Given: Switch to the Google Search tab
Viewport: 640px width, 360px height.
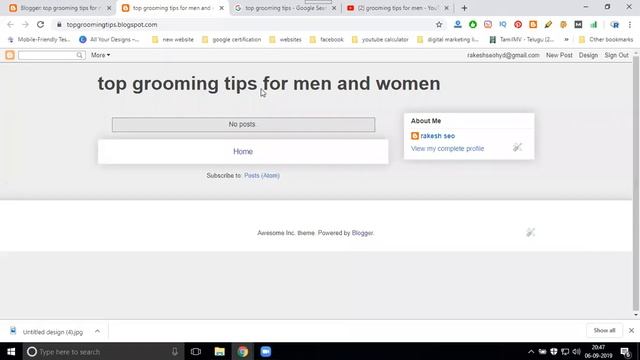Looking at the screenshot, I should pos(284,8).
